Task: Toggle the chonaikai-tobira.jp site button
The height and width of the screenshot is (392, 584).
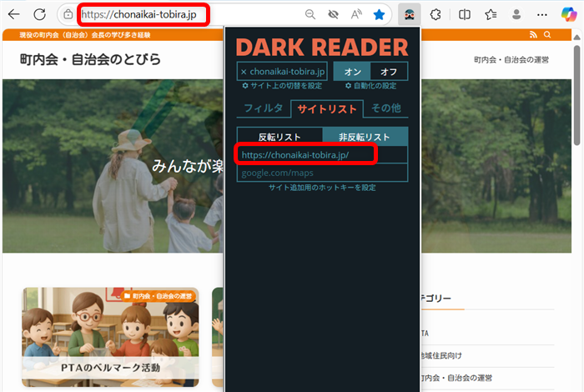Action: coord(283,72)
